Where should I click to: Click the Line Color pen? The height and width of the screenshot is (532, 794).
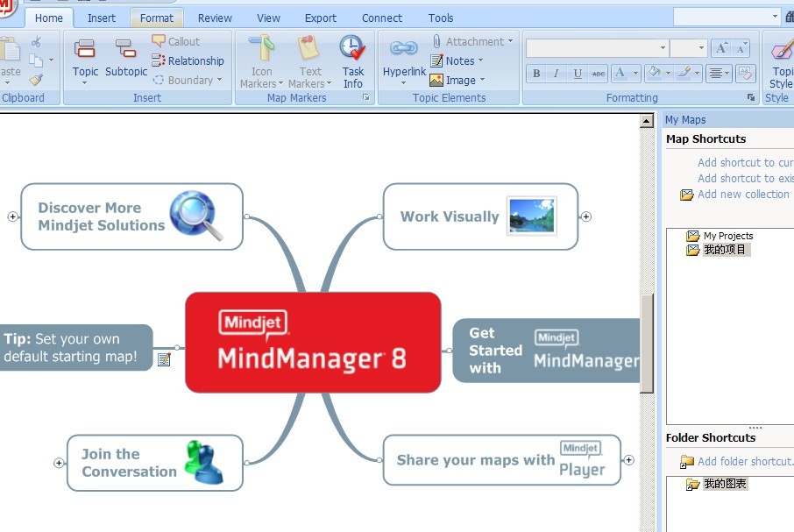coord(684,74)
